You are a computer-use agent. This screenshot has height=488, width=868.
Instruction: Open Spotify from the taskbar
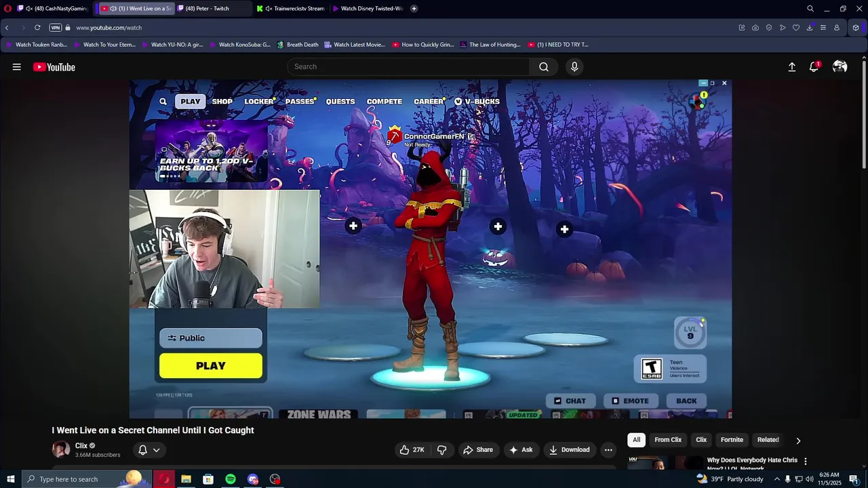[x=231, y=479]
